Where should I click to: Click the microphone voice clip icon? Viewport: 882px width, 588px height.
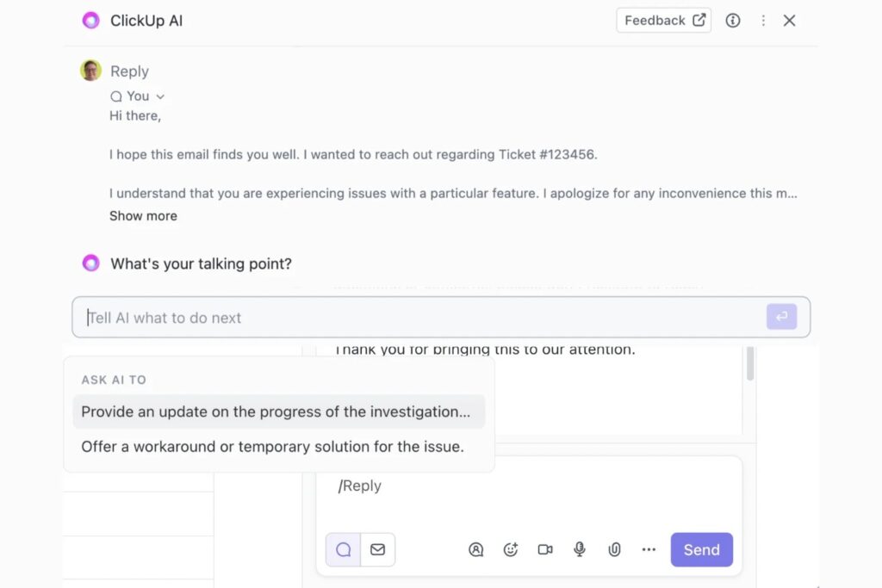[580, 549]
